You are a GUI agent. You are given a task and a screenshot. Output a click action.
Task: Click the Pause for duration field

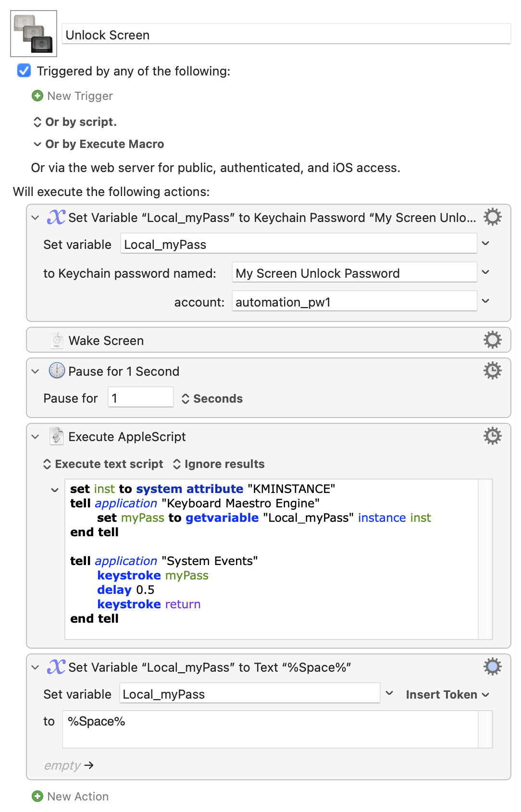[x=140, y=398]
